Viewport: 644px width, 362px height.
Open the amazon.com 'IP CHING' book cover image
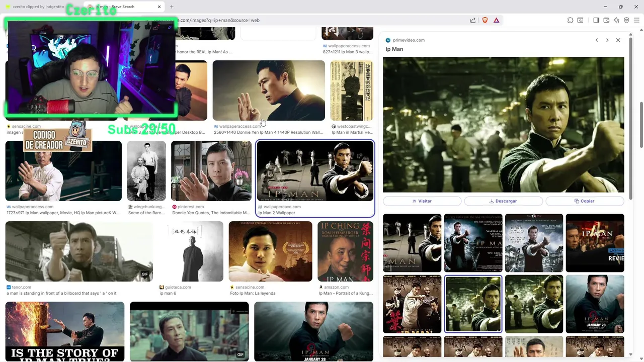click(346, 251)
